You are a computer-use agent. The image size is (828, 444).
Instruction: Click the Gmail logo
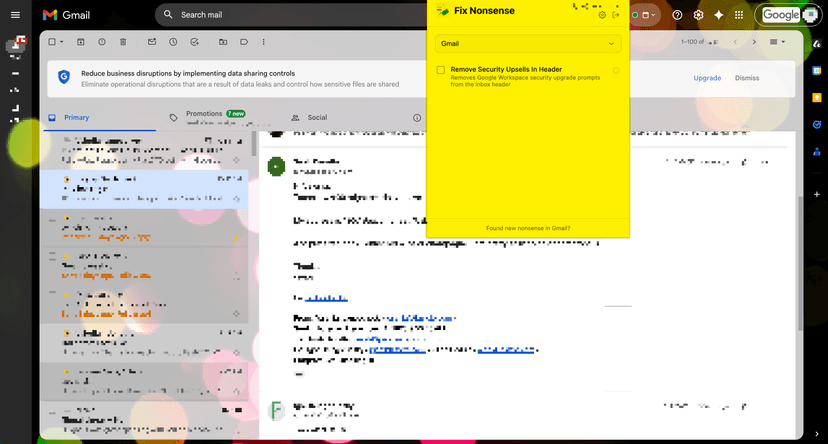(x=66, y=15)
